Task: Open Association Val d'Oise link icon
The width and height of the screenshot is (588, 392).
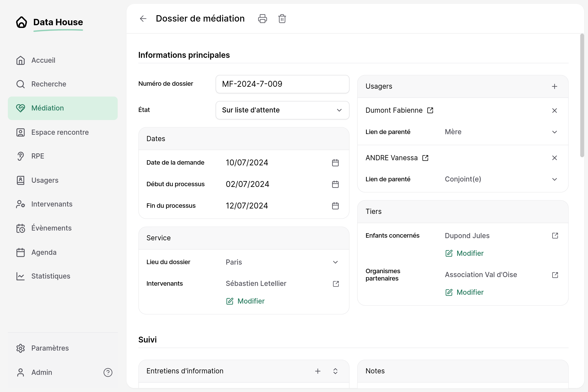Action: (555, 275)
